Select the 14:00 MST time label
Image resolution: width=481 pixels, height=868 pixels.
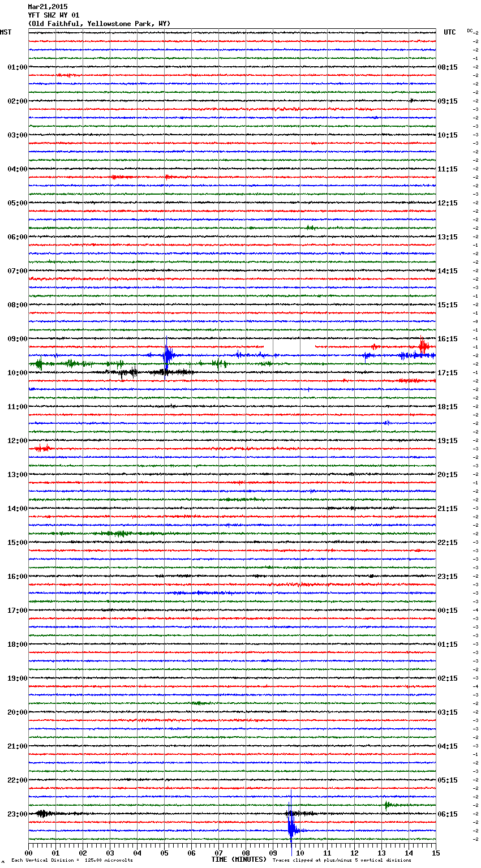pos(18,509)
